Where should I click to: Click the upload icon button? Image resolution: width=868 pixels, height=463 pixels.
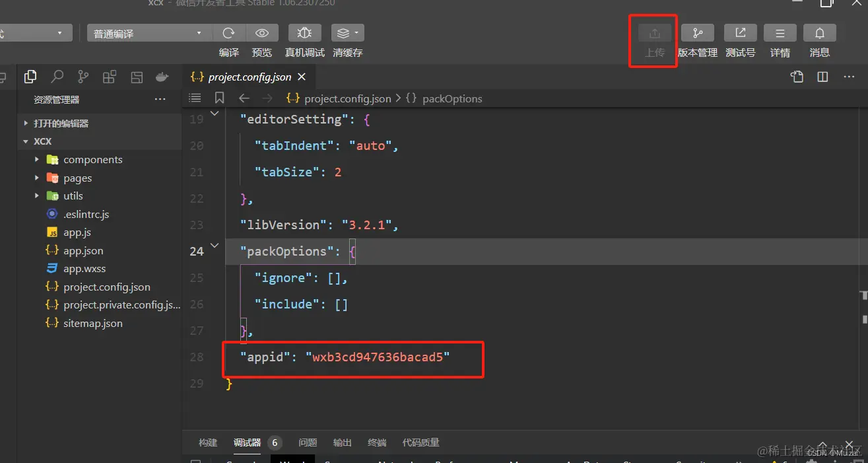[x=655, y=33]
